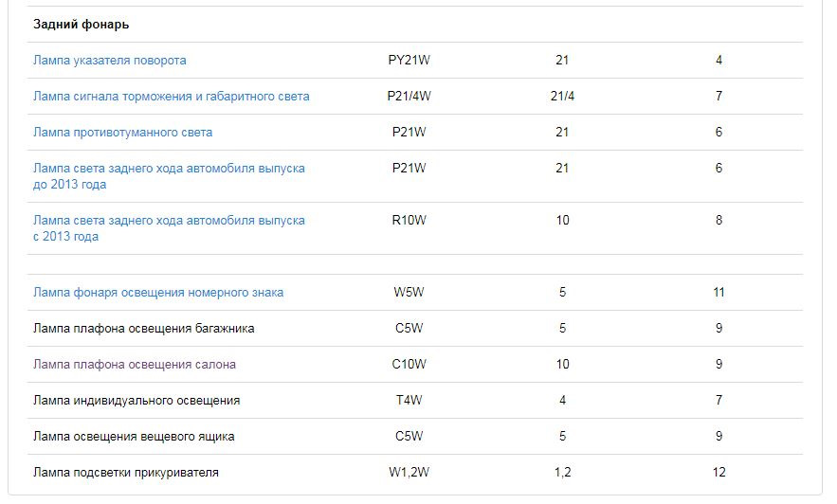Click the T4W lamp type cell

[409, 400]
